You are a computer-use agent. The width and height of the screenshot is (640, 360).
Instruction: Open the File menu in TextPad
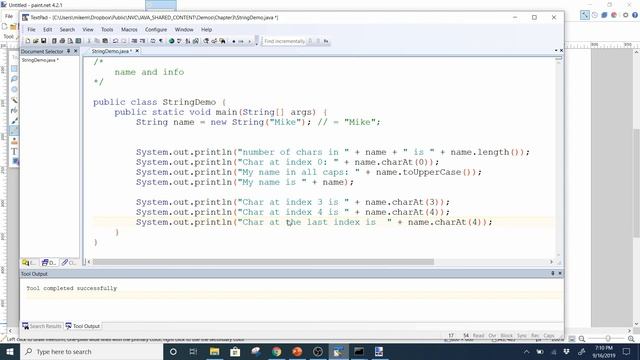(31, 29)
